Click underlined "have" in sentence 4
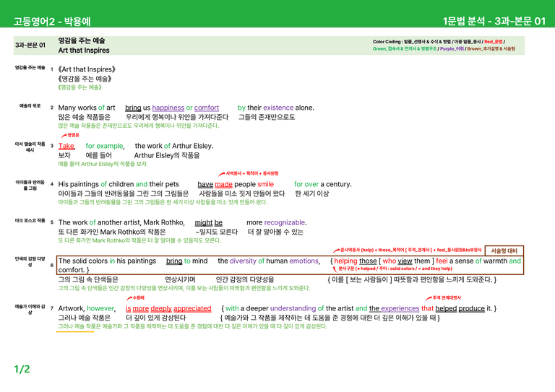The height and width of the screenshot is (392, 555). [205, 184]
